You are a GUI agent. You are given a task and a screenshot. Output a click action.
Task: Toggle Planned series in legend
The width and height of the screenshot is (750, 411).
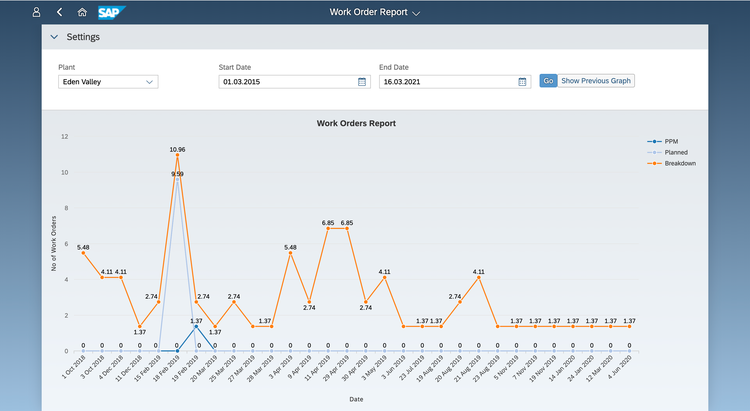point(667,153)
